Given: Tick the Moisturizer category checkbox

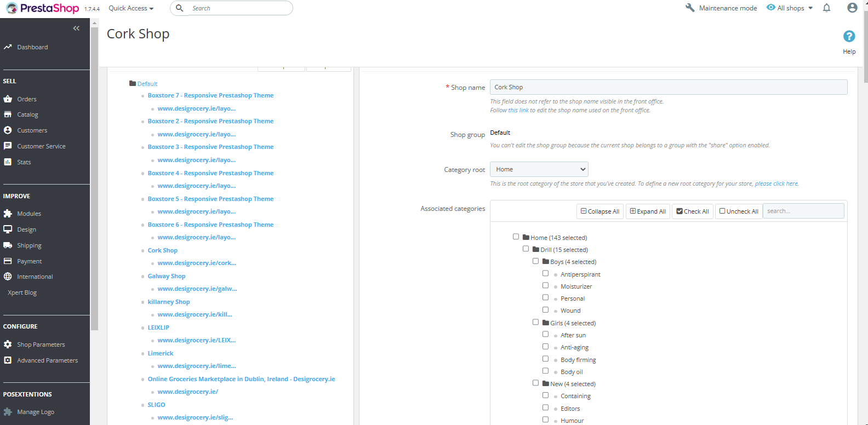Looking at the screenshot, I should coord(545,285).
